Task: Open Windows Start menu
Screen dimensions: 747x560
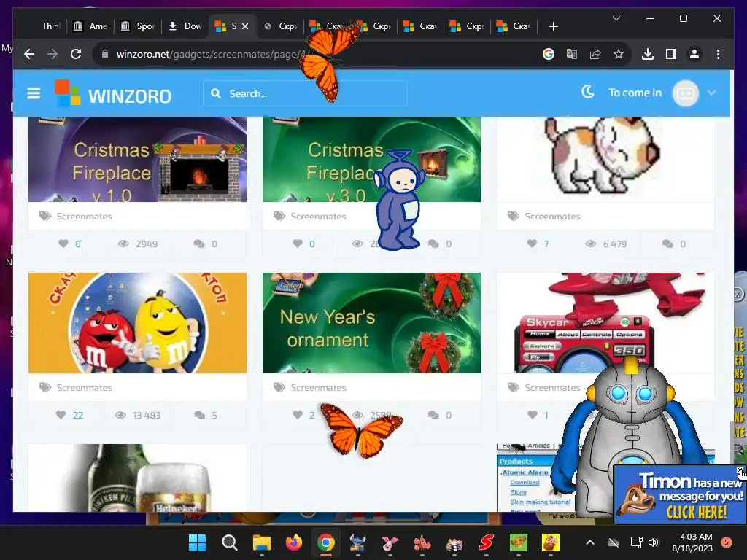Action: [x=197, y=542]
